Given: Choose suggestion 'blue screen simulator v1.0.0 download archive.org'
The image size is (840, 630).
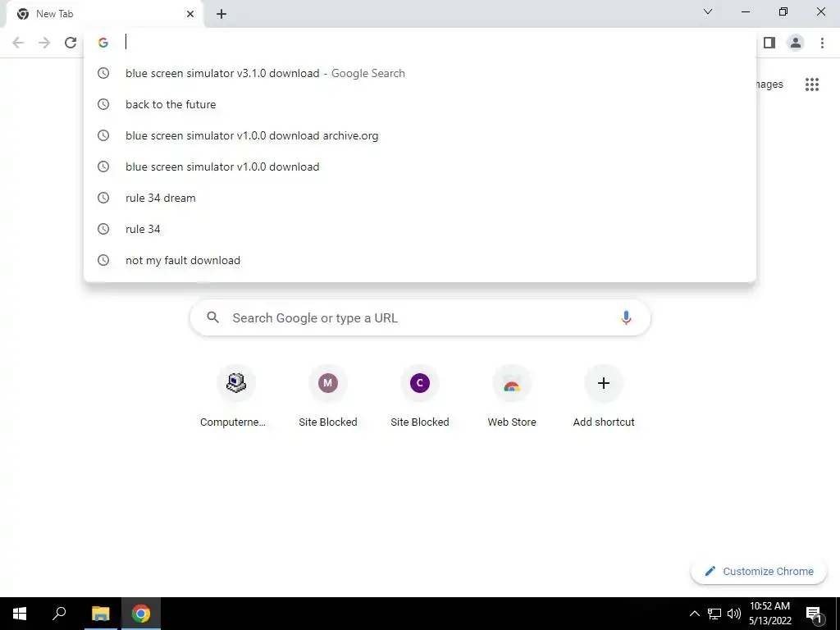Looking at the screenshot, I should (x=420, y=135).
